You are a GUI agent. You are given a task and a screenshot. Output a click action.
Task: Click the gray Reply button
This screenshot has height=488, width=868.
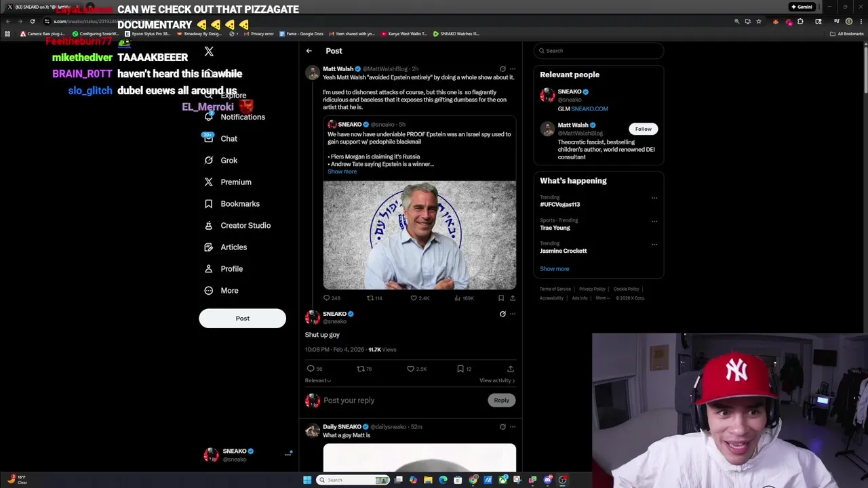501,400
